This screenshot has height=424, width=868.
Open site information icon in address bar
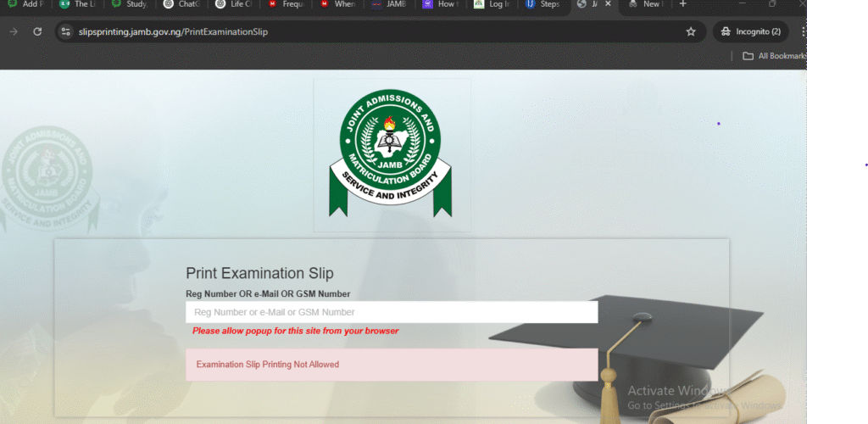coord(66,31)
